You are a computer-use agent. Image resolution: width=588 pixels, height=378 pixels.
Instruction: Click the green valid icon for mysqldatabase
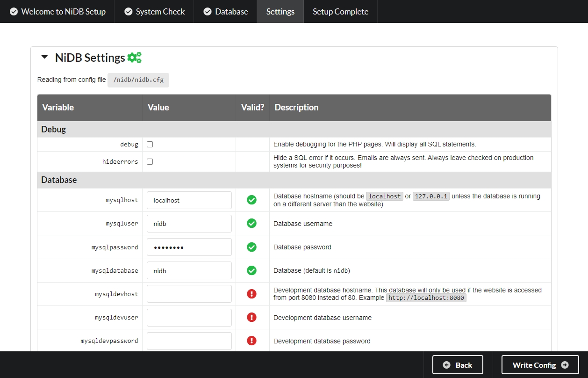click(x=251, y=270)
